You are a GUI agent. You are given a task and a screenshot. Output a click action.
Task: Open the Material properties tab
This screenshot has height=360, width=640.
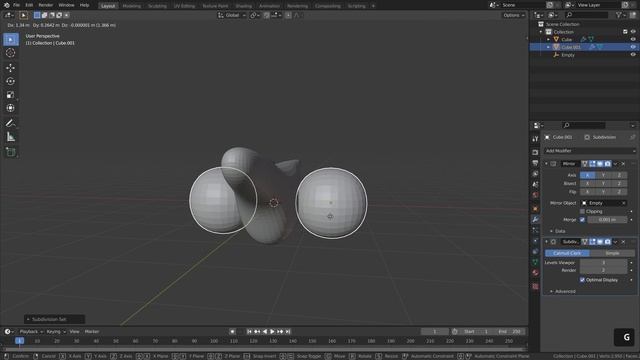(535, 273)
